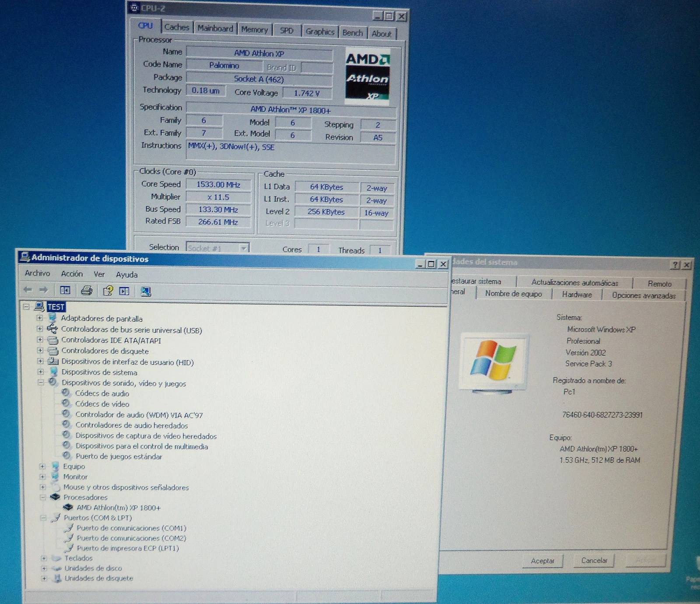Click the Unidades de disco icon
The width and height of the screenshot is (700, 604).
(x=56, y=568)
